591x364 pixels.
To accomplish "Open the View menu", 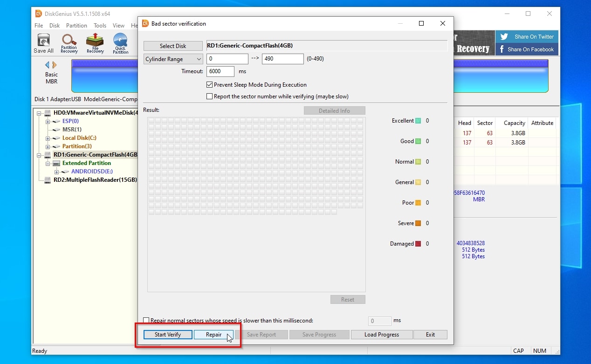I will pyautogui.click(x=119, y=26).
